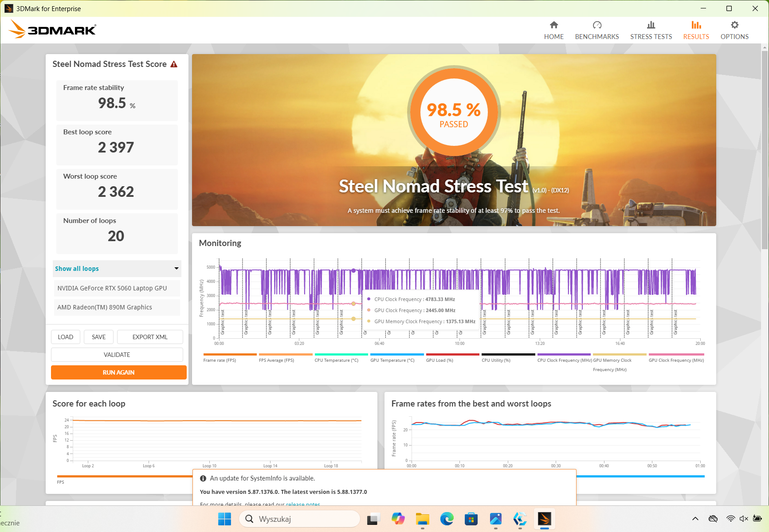Toggle Frame rate (FPS) legend series
The image size is (769, 532).
click(x=230, y=358)
